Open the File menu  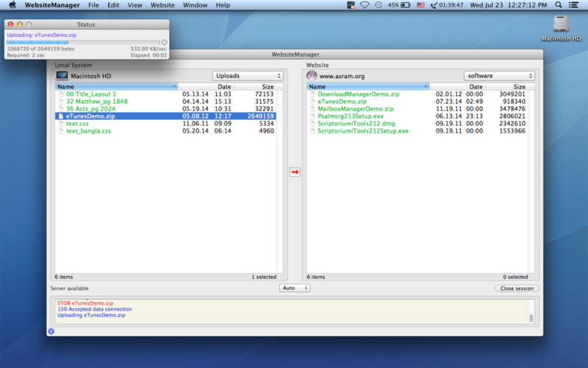click(x=93, y=5)
